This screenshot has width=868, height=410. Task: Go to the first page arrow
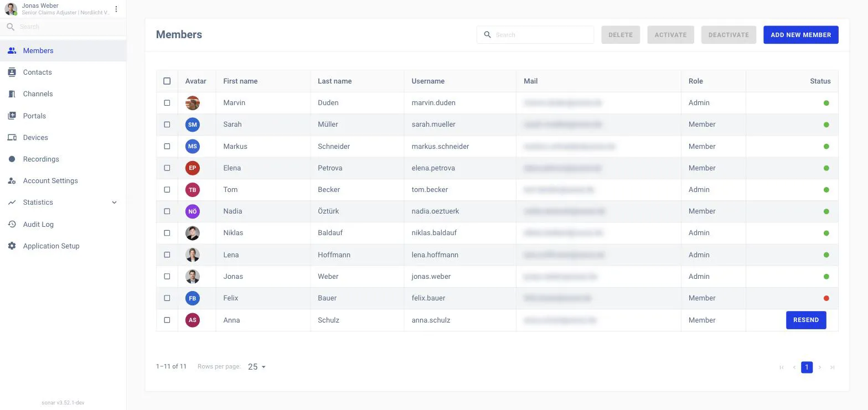click(782, 367)
